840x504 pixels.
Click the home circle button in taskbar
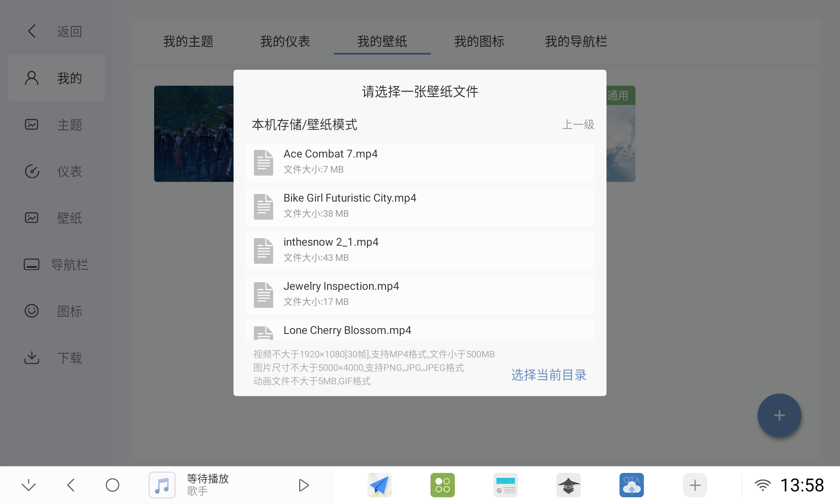[x=112, y=485]
